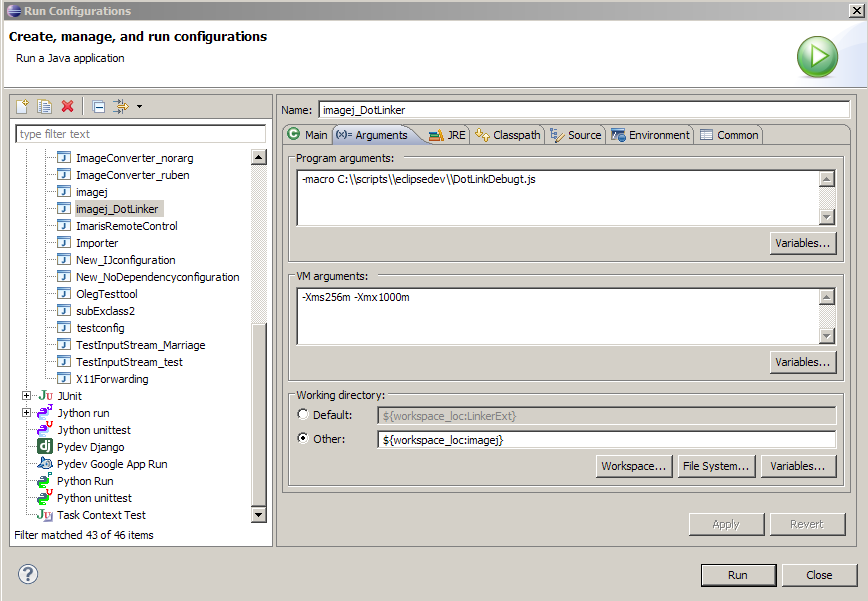Image resolution: width=868 pixels, height=601 pixels.
Task: Delete selected configuration with red X icon
Action: pos(67,107)
